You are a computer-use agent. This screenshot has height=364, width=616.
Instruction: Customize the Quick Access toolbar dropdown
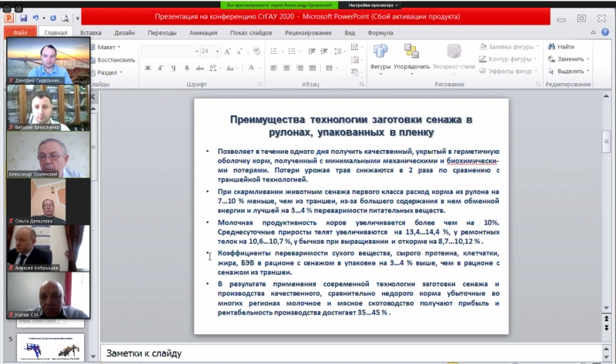(78, 18)
